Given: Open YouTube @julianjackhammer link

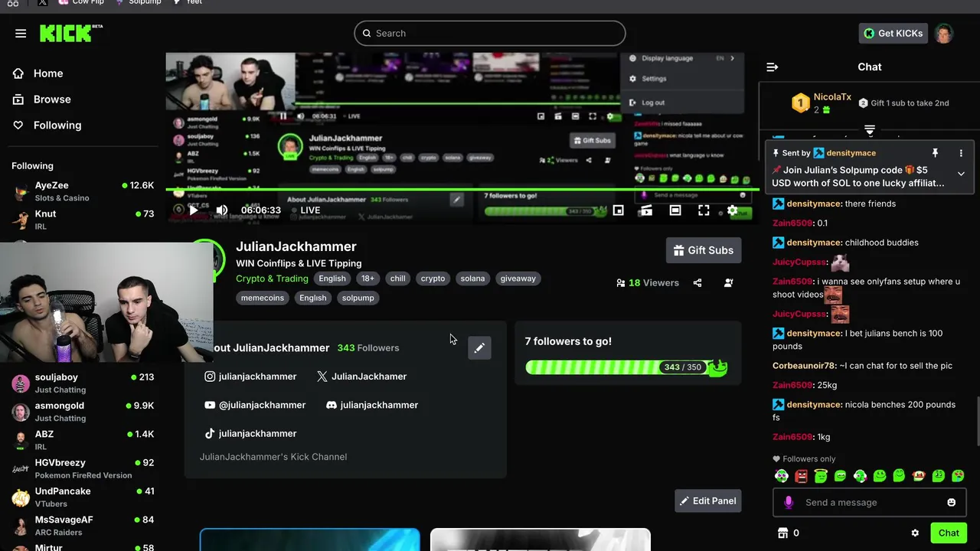Looking at the screenshot, I should click(x=255, y=405).
